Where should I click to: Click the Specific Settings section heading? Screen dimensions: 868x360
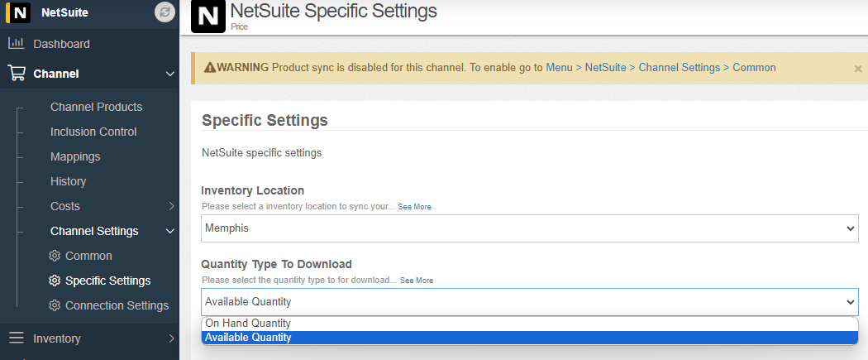click(x=265, y=120)
